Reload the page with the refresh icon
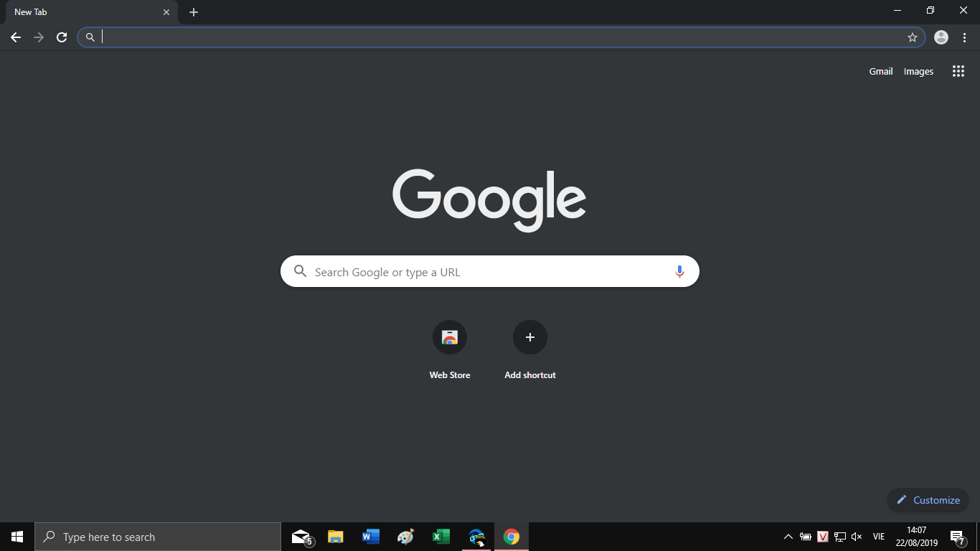Image resolution: width=980 pixels, height=551 pixels. [x=62, y=37]
